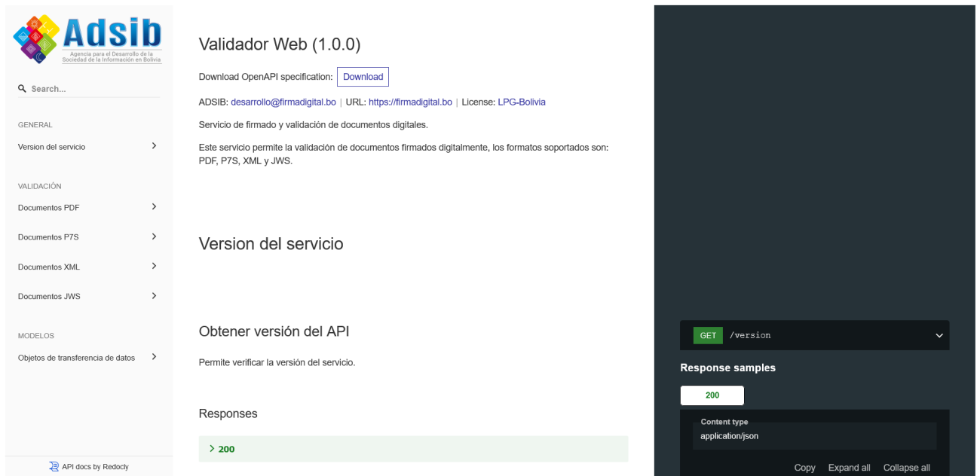The height and width of the screenshot is (476, 980).
Task: Expand the Documentos P7S chevron
Action: click(x=154, y=236)
